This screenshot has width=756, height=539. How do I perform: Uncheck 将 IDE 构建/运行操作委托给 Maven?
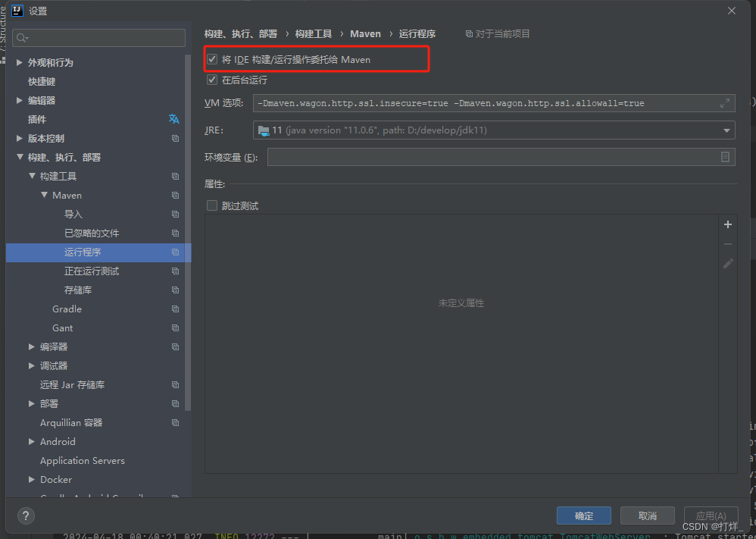click(212, 59)
